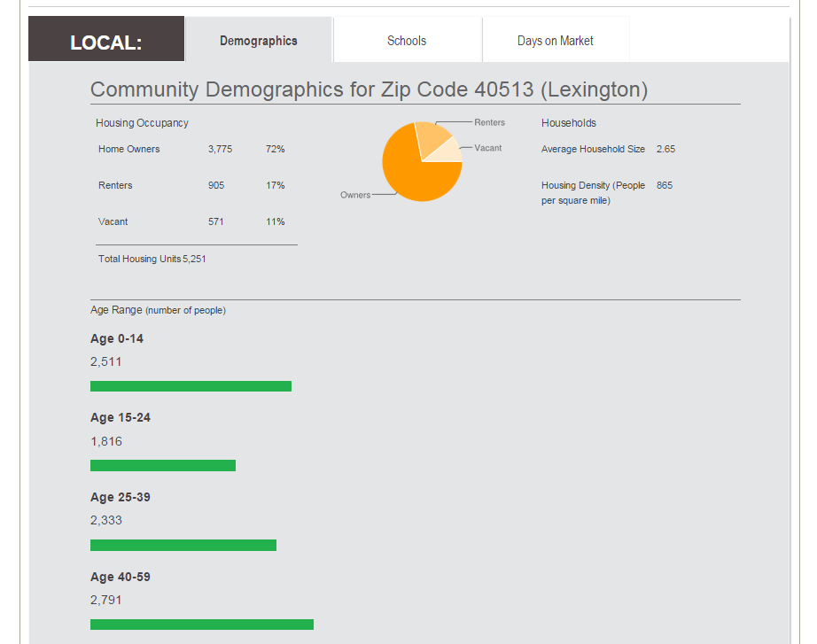Click the Age 0-14 label
This screenshot has height=644, width=817.
(117, 338)
